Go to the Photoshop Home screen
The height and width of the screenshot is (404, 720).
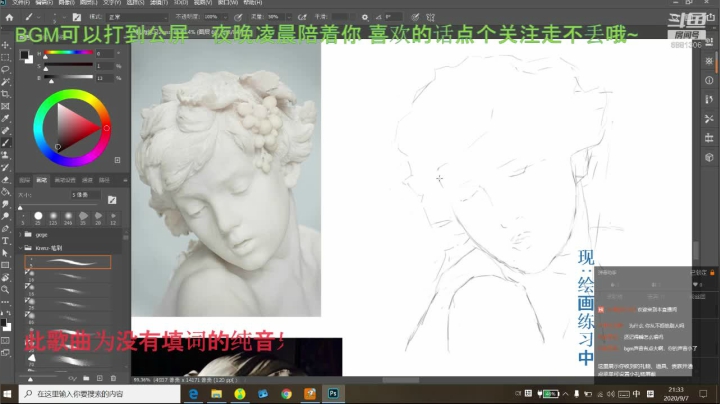coord(9,17)
